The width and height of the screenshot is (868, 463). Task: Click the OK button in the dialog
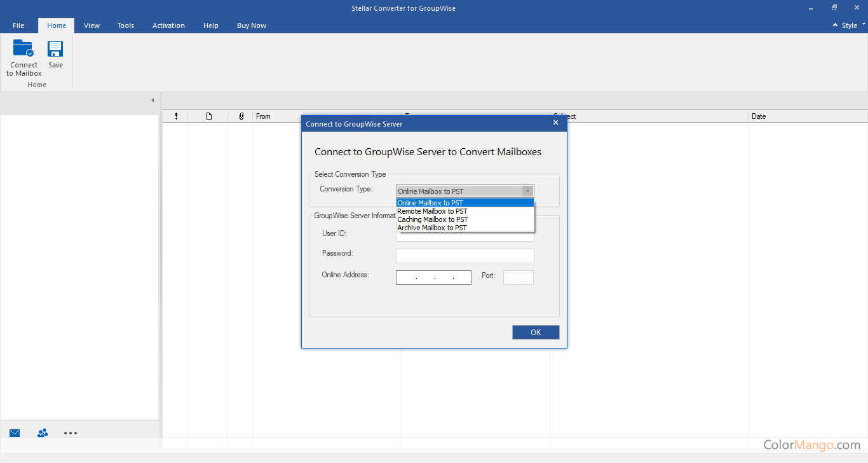point(536,332)
